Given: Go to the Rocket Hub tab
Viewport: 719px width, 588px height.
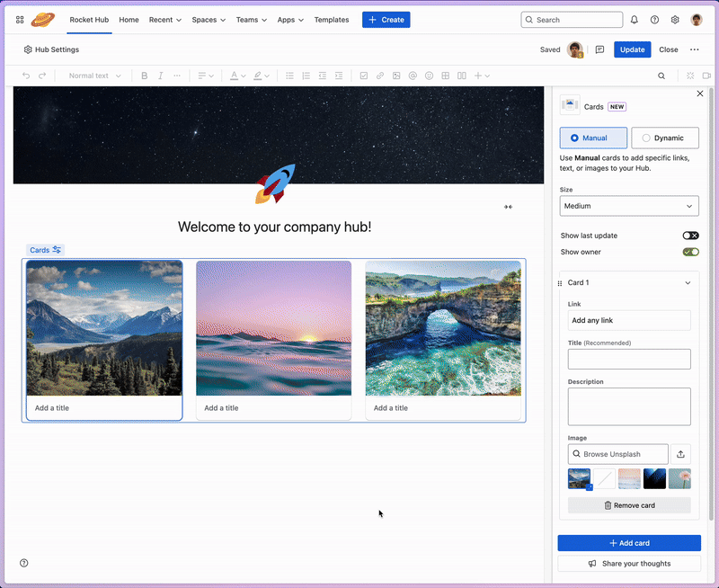Looking at the screenshot, I should coord(89,20).
